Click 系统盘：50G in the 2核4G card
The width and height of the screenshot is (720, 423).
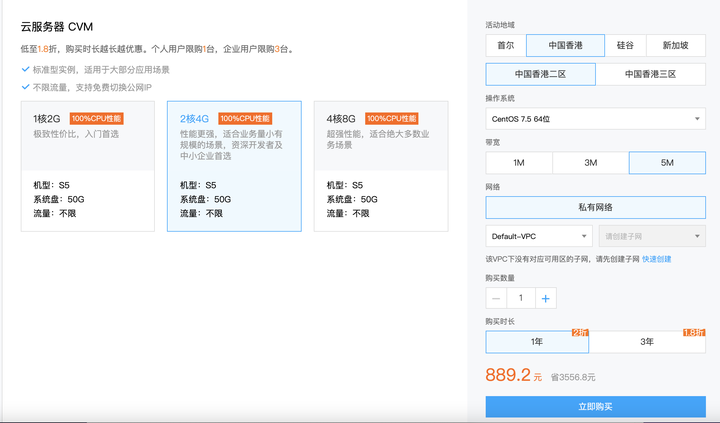point(205,199)
